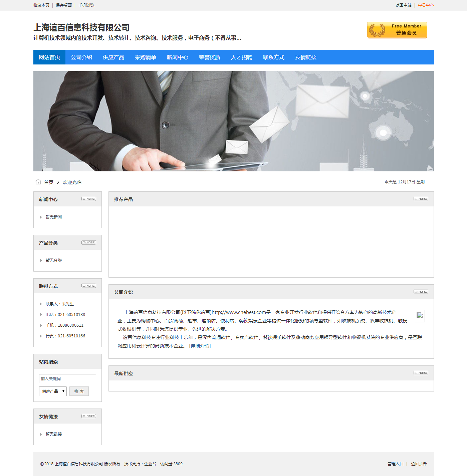Go to 网站首页 tab
467x476 pixels.
tap(49, 57)
